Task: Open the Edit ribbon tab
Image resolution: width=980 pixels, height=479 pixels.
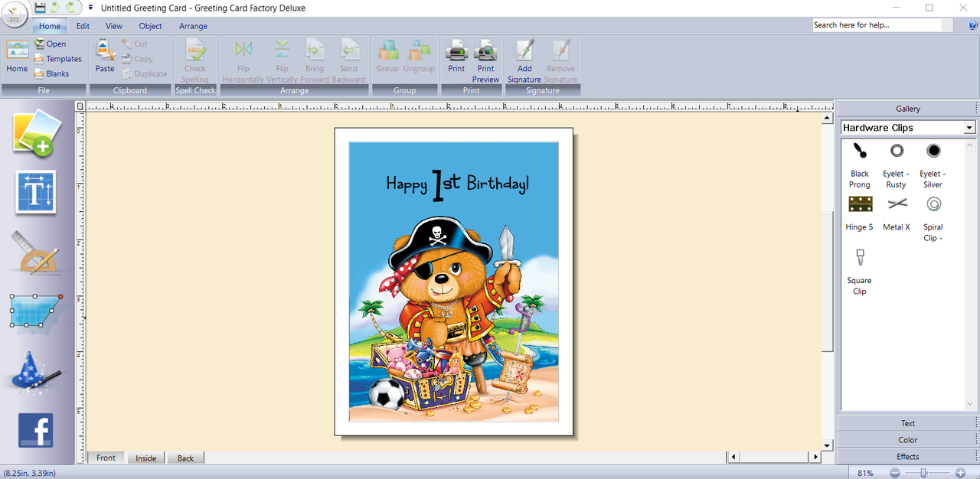Action: coord(83,26)
